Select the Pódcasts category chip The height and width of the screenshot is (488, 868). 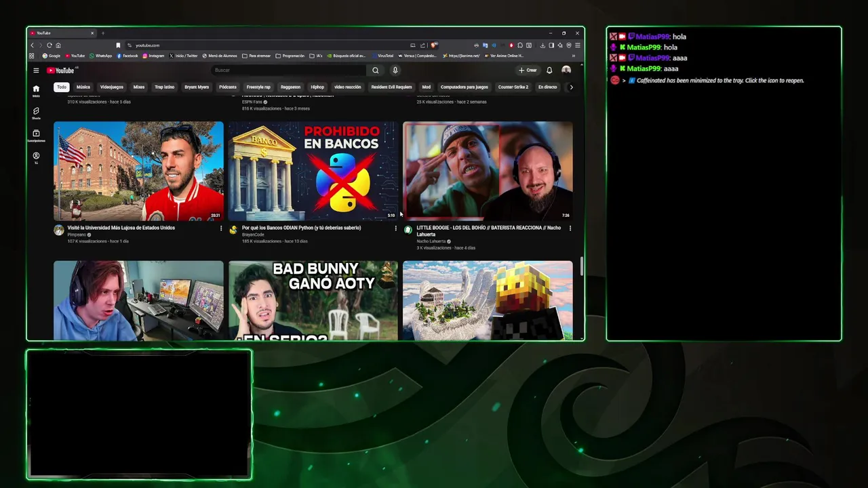tap(228, 87)
